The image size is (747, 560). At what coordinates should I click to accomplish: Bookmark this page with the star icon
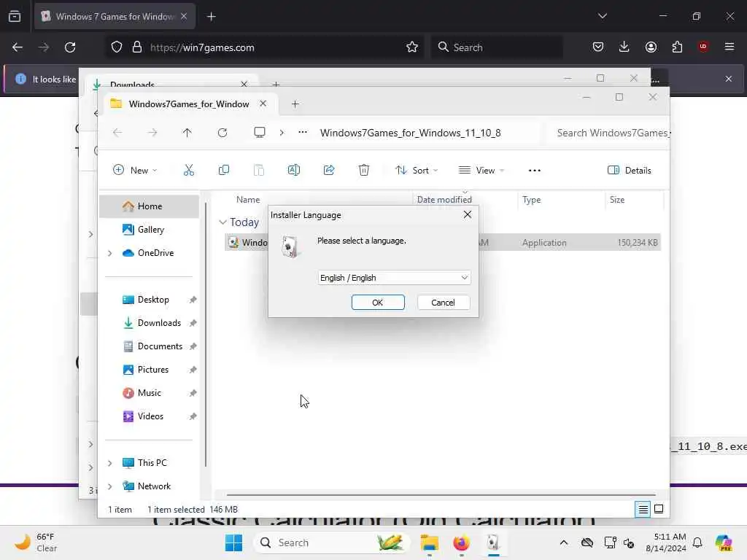coord(412,47)
